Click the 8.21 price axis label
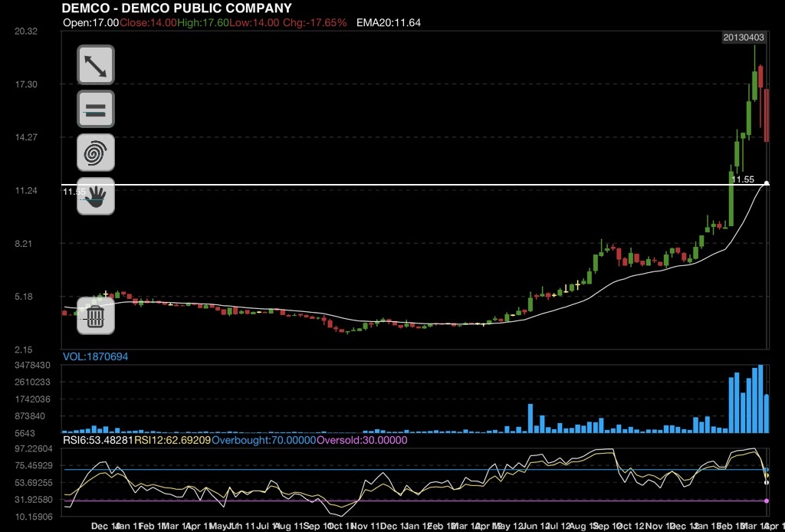Viewport: 785px width, 532px height. pos(23,244)
